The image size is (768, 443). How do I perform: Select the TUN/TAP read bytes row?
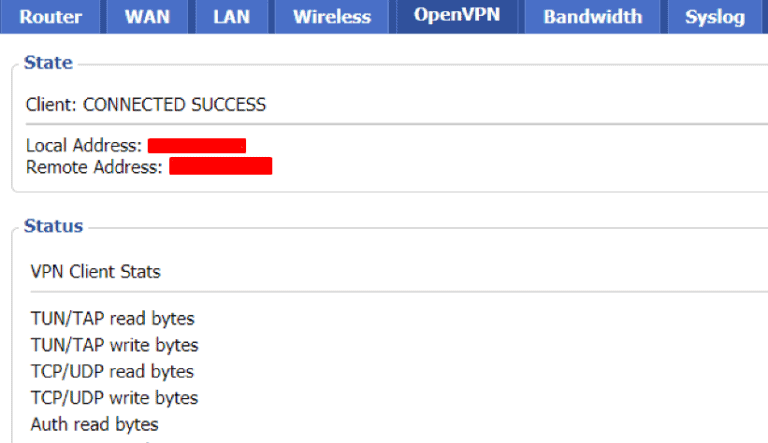tap(113, 319)
